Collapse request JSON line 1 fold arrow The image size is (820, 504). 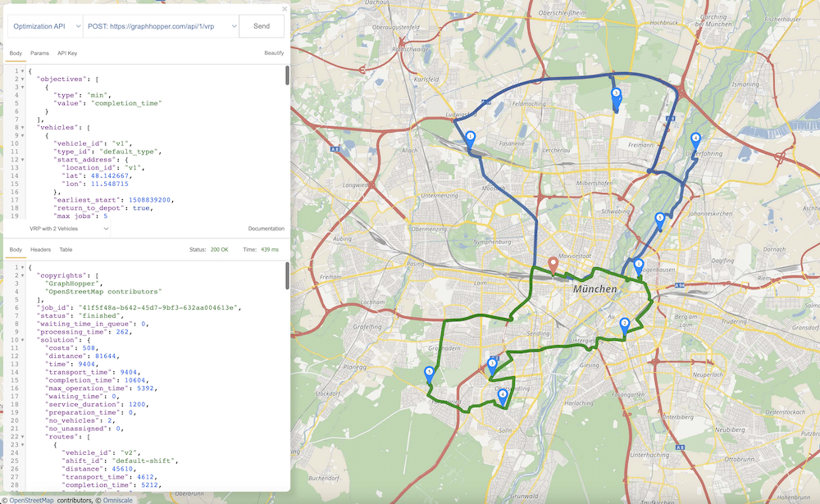22,71
